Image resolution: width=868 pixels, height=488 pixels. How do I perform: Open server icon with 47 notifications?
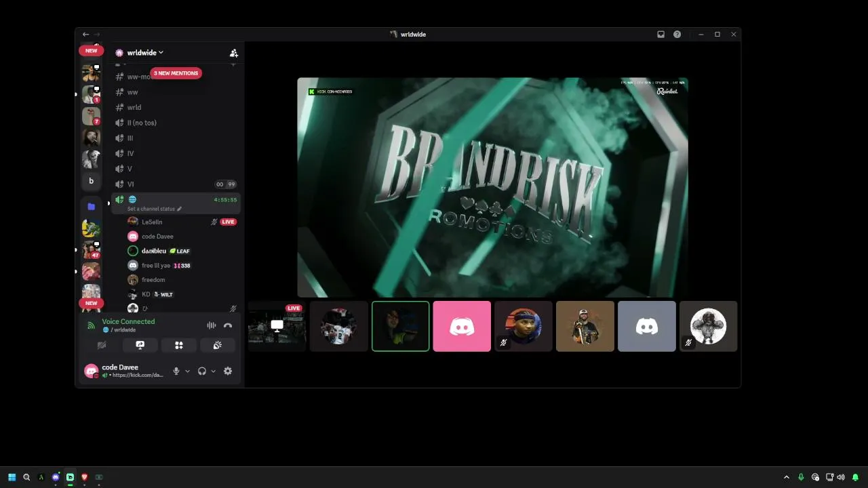[x=91, y=250]
